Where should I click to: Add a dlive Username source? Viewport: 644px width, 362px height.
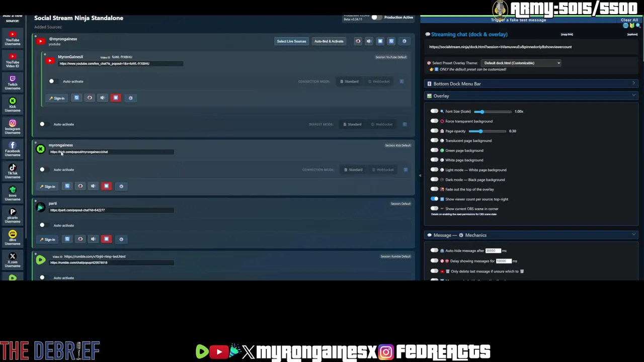(x=13, y=238)
